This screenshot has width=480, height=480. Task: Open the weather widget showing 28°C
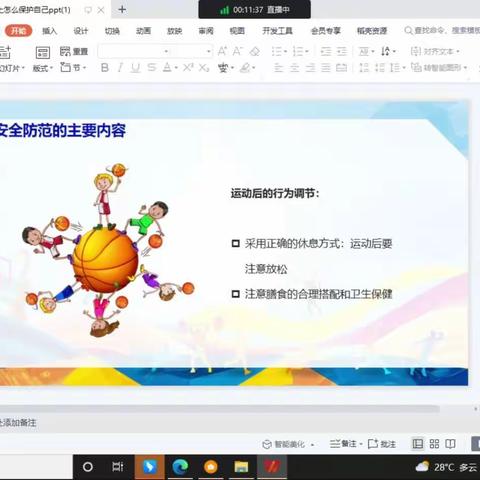pyautogui.click(x=446, y=467)
